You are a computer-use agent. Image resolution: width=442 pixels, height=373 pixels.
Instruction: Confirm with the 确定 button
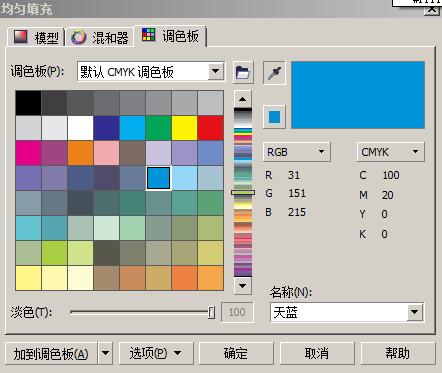coord(236,353)
